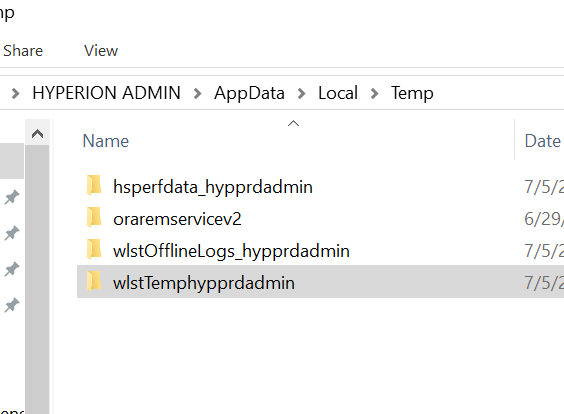The width and height of the screenshot is (564, 414).
Task: Click hsperfdata_hypprdadmin folder name
Action: (213, 187)
